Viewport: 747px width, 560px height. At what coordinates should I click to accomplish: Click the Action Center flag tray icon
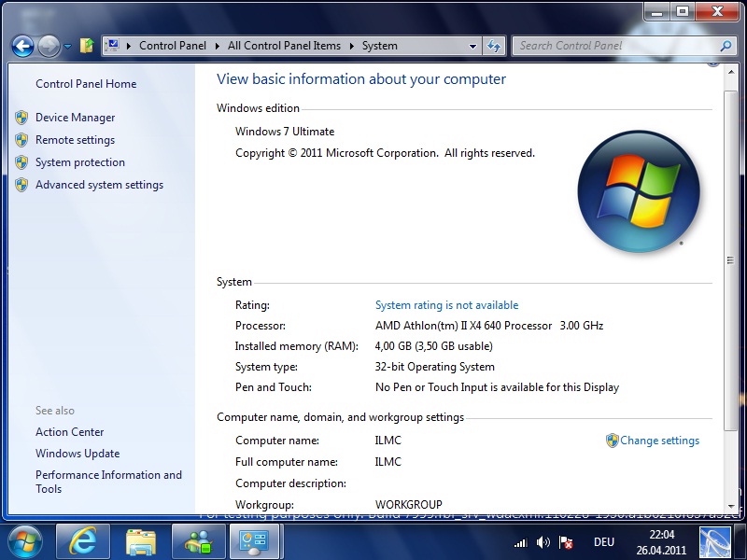coord(566,542)
